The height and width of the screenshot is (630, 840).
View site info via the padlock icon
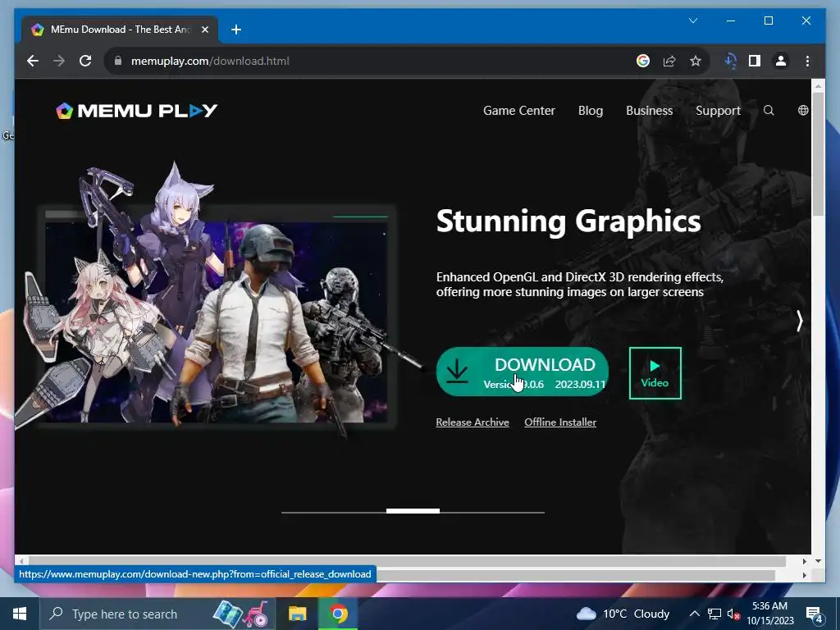coord(118,61)
